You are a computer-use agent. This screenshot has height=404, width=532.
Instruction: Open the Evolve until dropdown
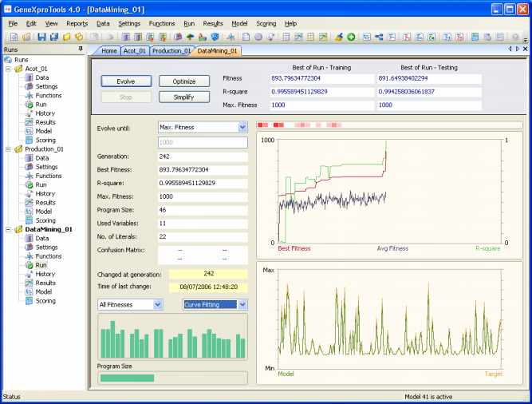[242, 127]
